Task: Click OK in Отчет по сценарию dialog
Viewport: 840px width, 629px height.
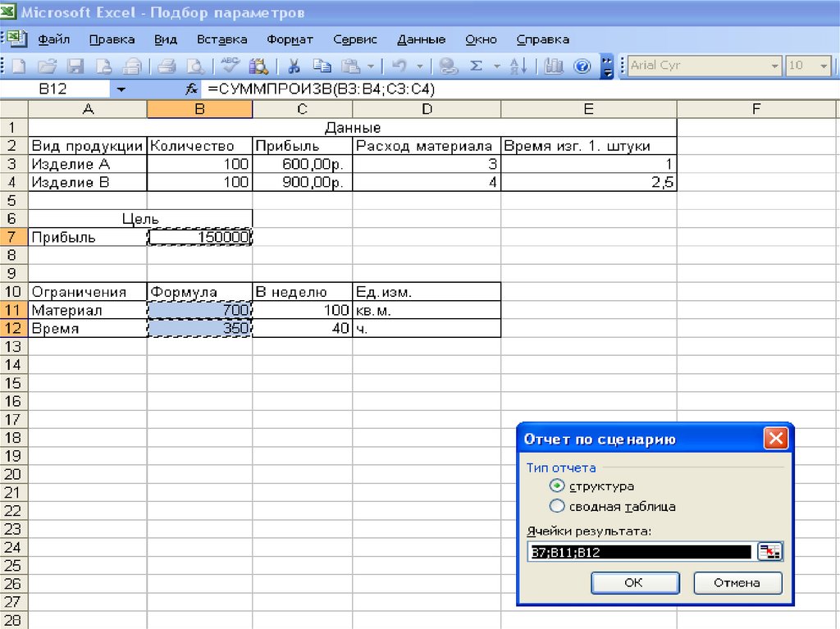Action: 635,583
